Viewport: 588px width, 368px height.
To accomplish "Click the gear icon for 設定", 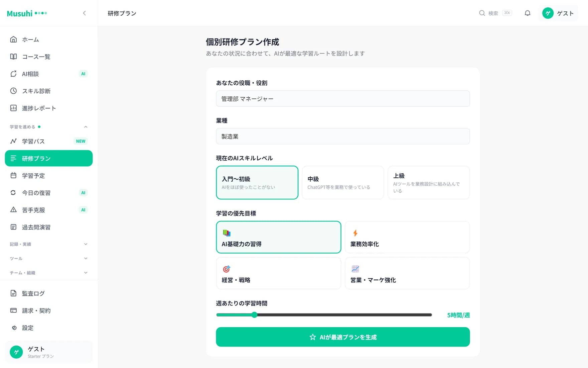I will coord(14,328).
